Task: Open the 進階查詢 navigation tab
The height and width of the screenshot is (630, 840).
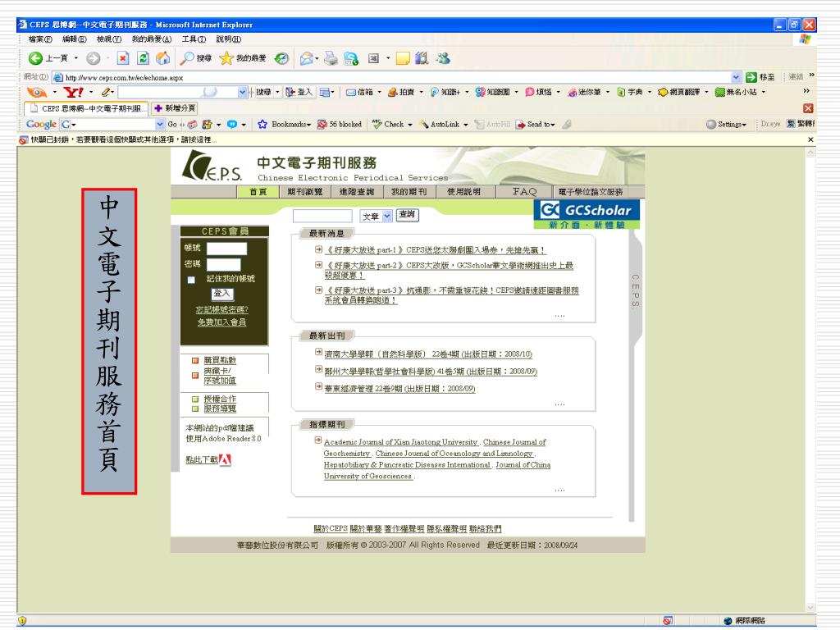Action: coord(357,192)
